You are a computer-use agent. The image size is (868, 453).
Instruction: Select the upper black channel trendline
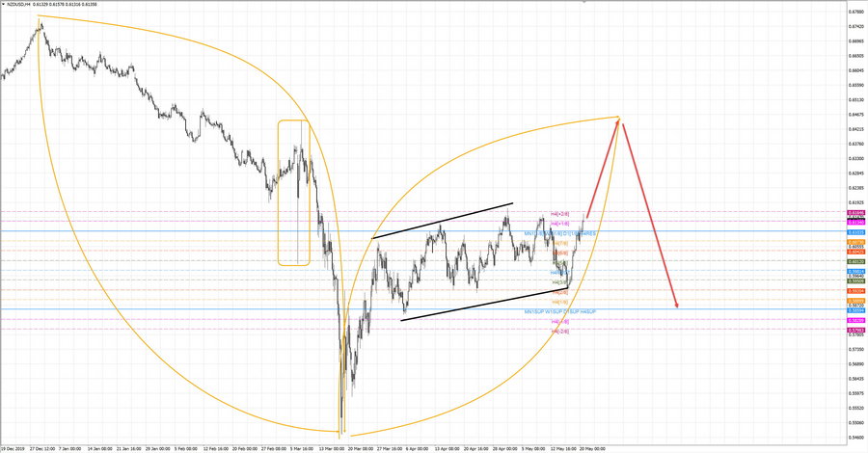click(443, 221)
